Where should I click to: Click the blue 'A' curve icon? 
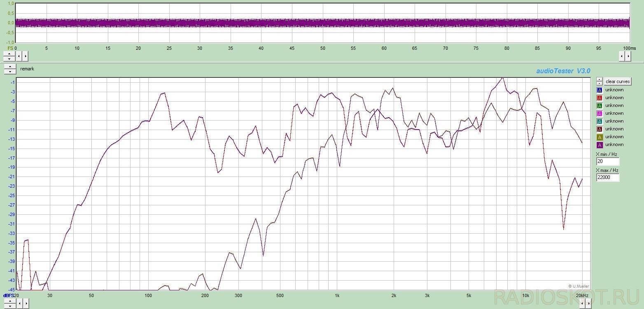click(x=600, y=90)
